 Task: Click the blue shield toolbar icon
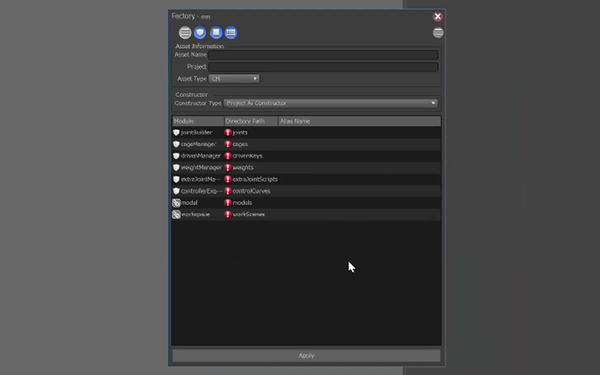click(x=200, y=33)
